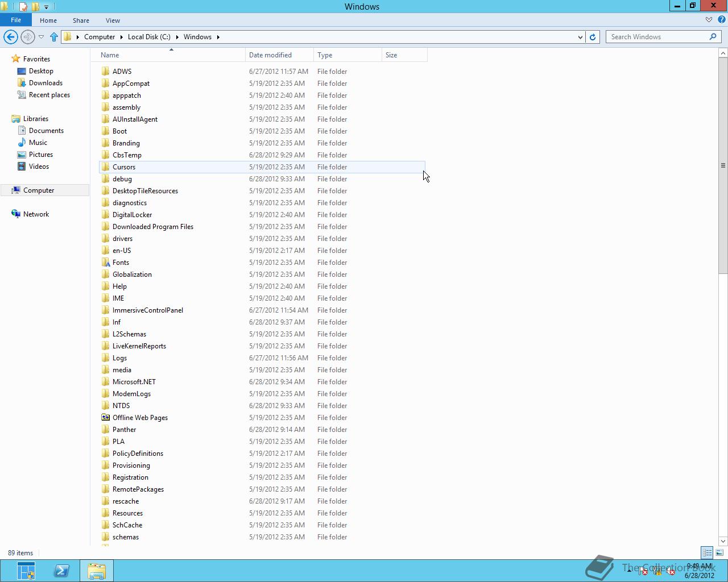Click Computer in the address breadcrumb
The image size is (728, 582).
[x=100, y=37]
